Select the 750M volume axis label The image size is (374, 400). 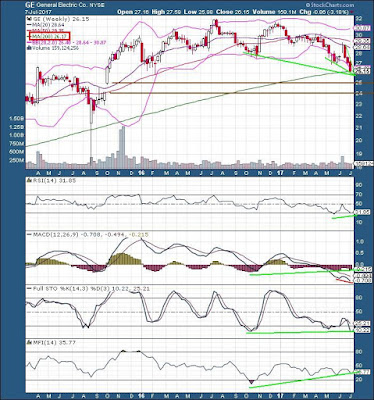(x=18, y=143)
